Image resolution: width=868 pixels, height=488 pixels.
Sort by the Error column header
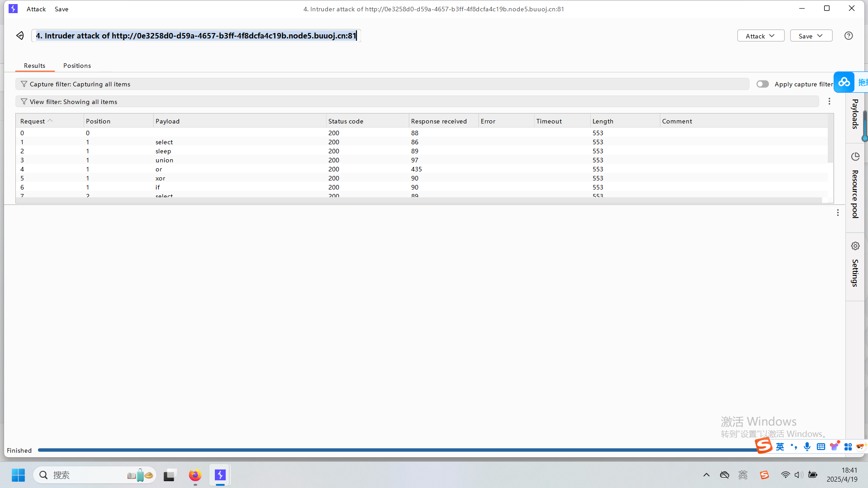(x=506, y=121)
